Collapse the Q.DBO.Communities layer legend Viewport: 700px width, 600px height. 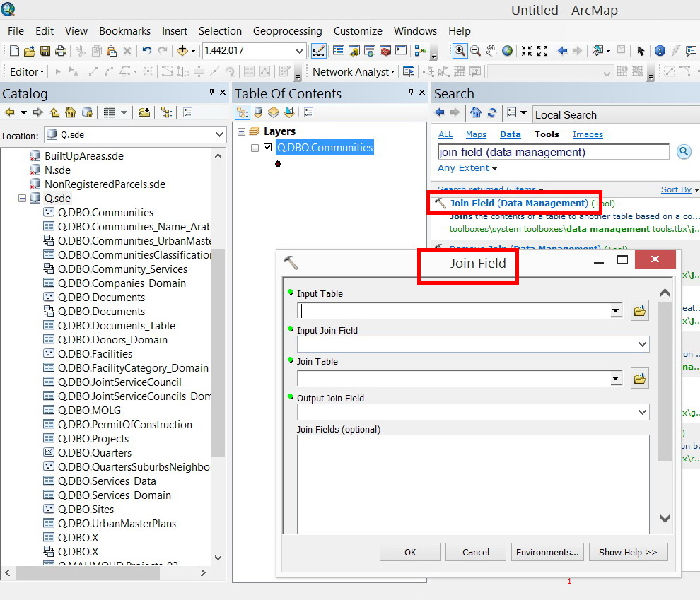pyautogui.click(x=255, y=148)
